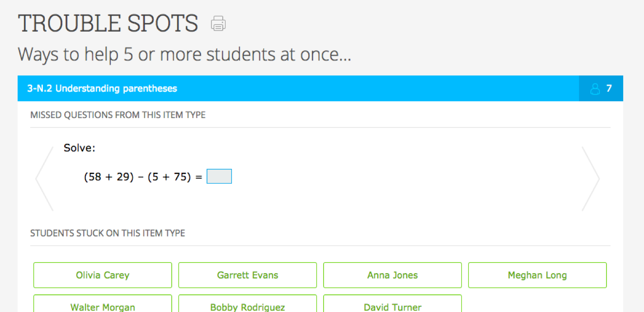Click the 3-N.2 Understanding parentheses header
This screenshot has height=312, width=644.
tap(102, 89)
